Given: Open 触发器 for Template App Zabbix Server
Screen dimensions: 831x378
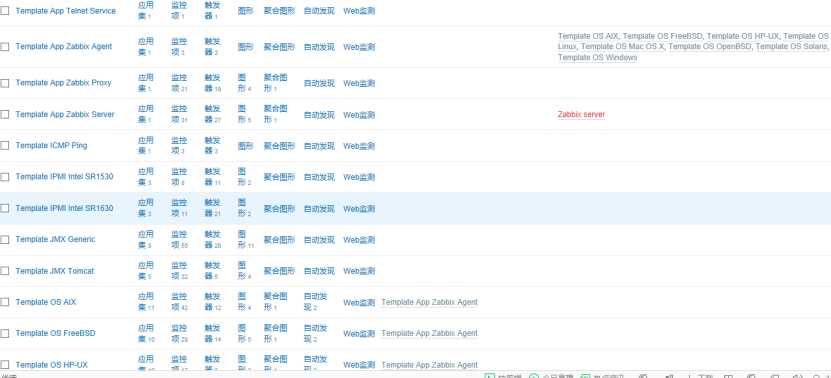Looking at the screenshot, I should point(213,115).
